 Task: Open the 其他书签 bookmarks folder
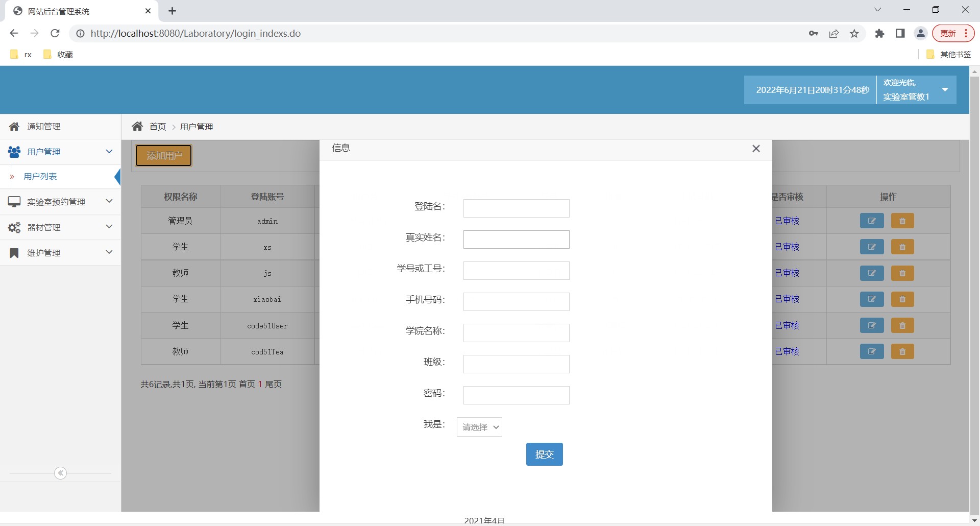tap(949, 54)
